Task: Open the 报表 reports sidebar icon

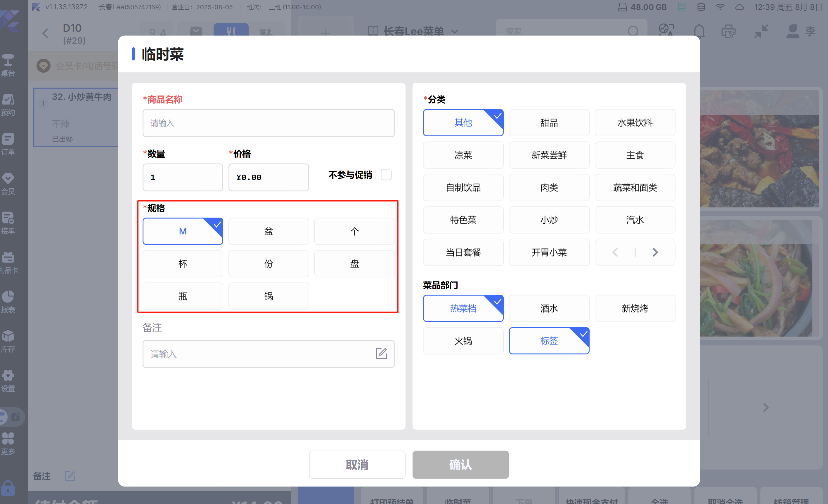Action: click(8, 302)
